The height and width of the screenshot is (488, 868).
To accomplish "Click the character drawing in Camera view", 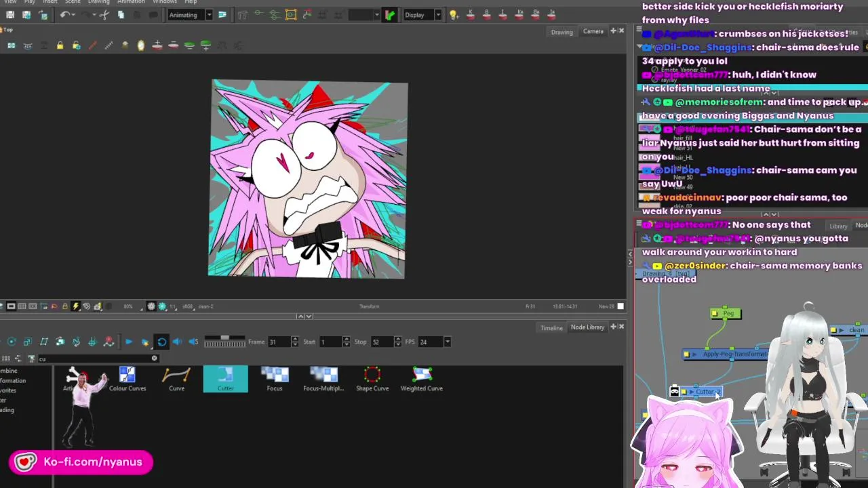I will pyautogui.click(x=307, y=180).
